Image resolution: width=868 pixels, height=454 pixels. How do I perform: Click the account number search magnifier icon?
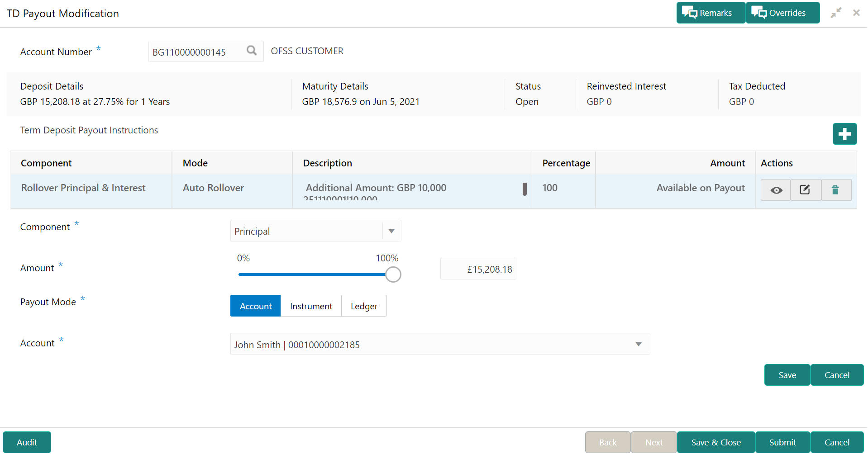pyautogui.click(x=252, y=51)
